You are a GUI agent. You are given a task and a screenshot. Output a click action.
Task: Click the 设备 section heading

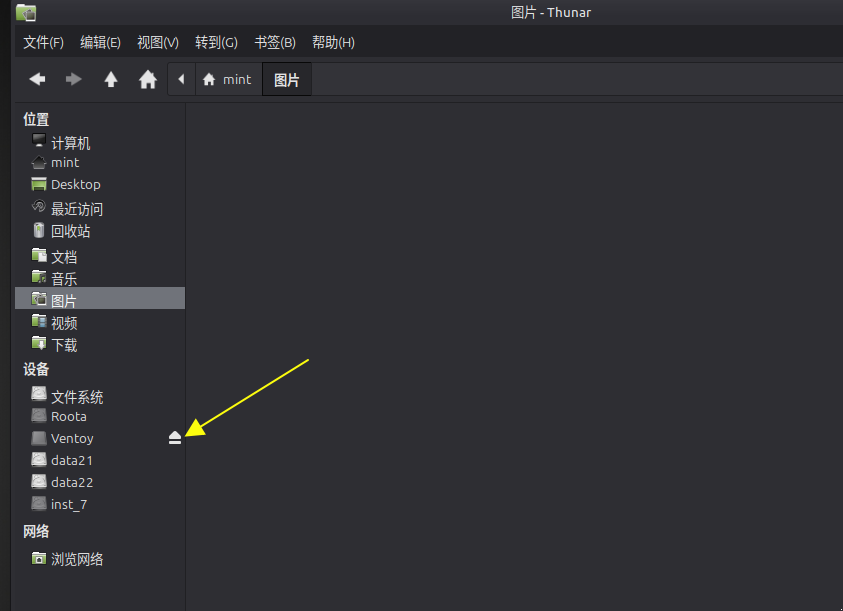(36, 369)
